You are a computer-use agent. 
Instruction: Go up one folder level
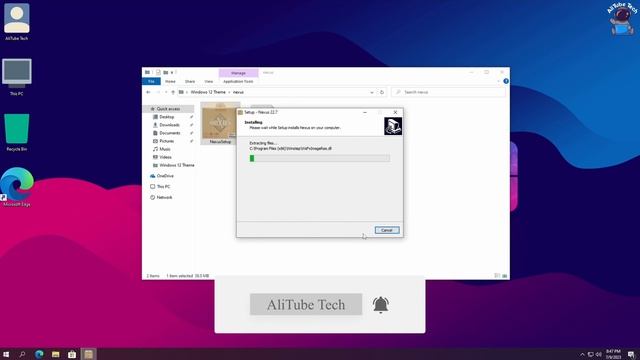click(173, 92)
